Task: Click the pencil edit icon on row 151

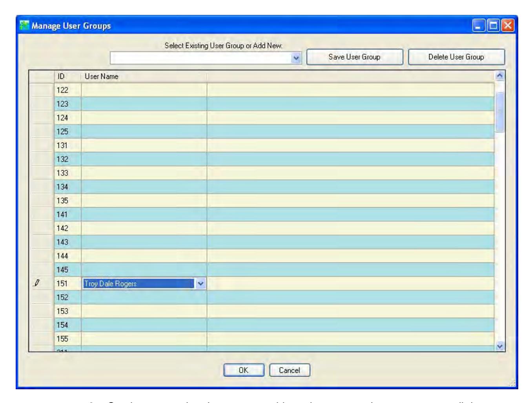Action: [36, 283]
